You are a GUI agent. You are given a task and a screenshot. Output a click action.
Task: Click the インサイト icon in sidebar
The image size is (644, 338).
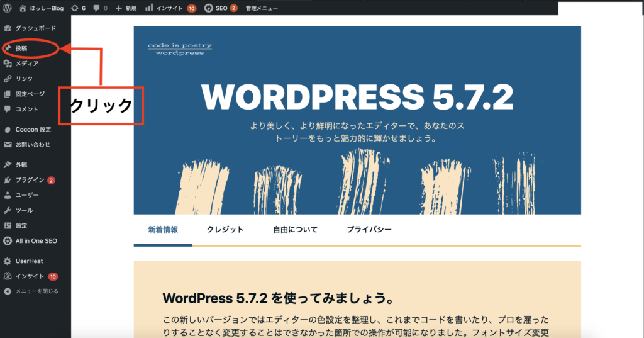pyautogui.click(x=8, y=276)
